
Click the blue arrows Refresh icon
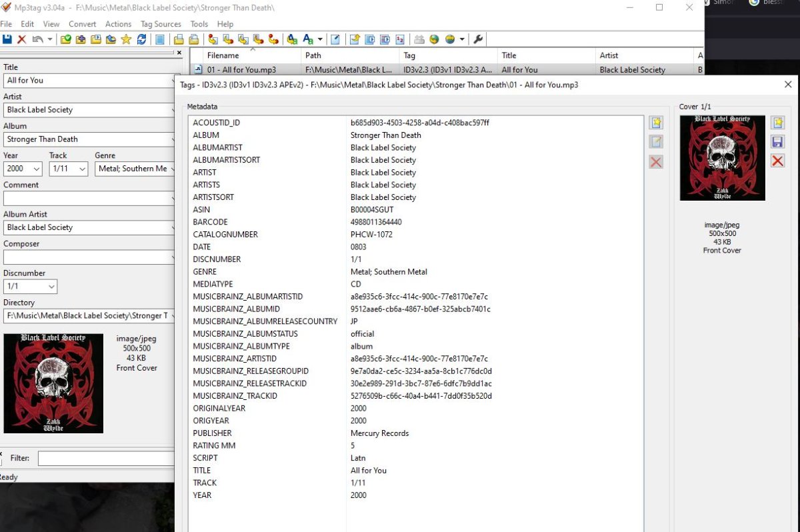tap(141, 39)
